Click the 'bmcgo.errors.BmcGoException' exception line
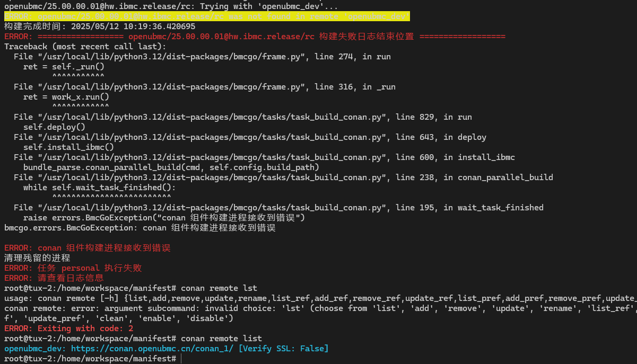 [x=139, y=228]
